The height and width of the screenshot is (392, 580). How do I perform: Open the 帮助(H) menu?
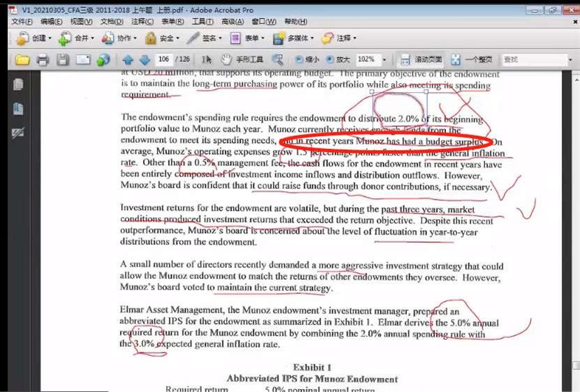pos(295,22)
